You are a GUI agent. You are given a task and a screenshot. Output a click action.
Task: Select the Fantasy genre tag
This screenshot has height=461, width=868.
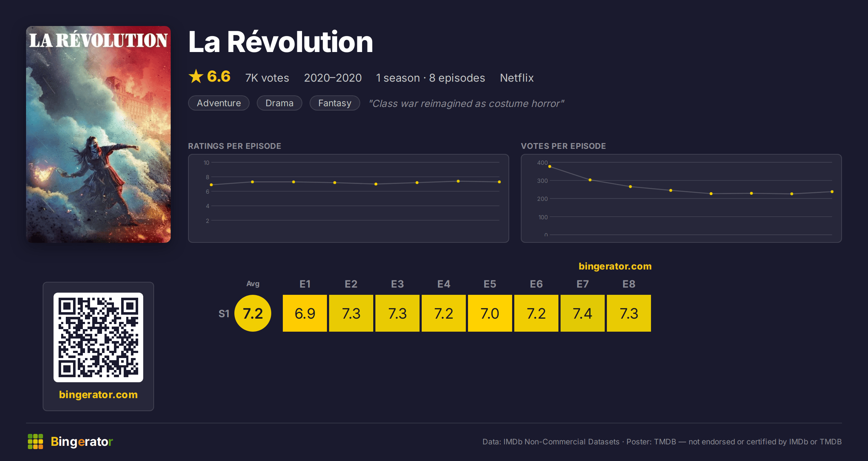(x=335, y=103)
